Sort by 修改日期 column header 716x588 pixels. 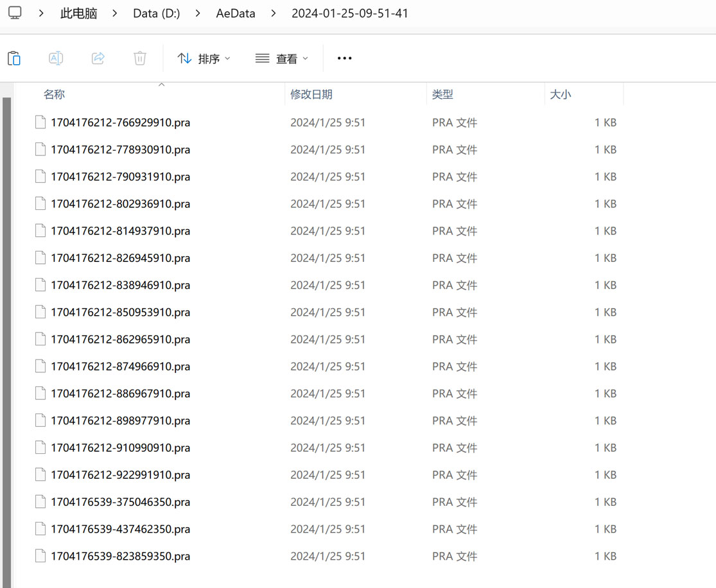pyautogui.click(x=311, y=94)
